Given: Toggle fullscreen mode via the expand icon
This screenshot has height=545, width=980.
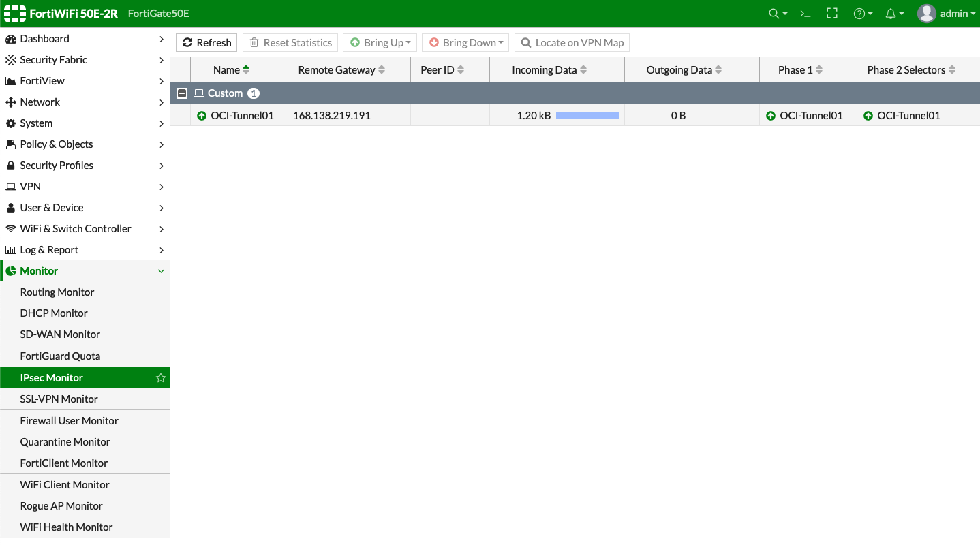Looking at the screenshot, I should point(831,13).
